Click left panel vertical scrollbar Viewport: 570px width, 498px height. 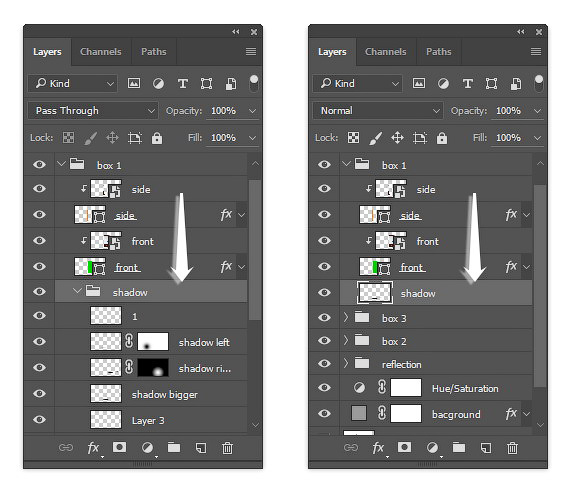click(255, 250)
